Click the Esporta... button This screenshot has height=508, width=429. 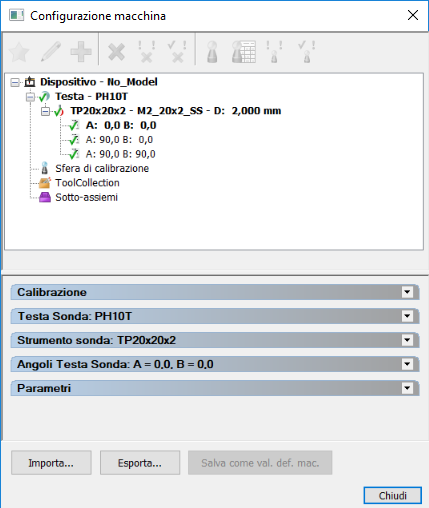coord(140,463)
